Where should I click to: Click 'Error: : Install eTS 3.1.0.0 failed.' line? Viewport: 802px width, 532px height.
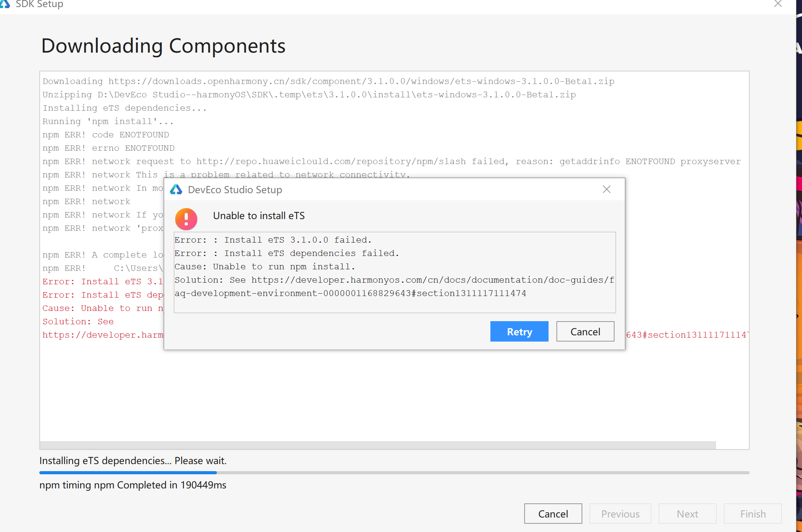pyautogui.click(x=273, y=240)
